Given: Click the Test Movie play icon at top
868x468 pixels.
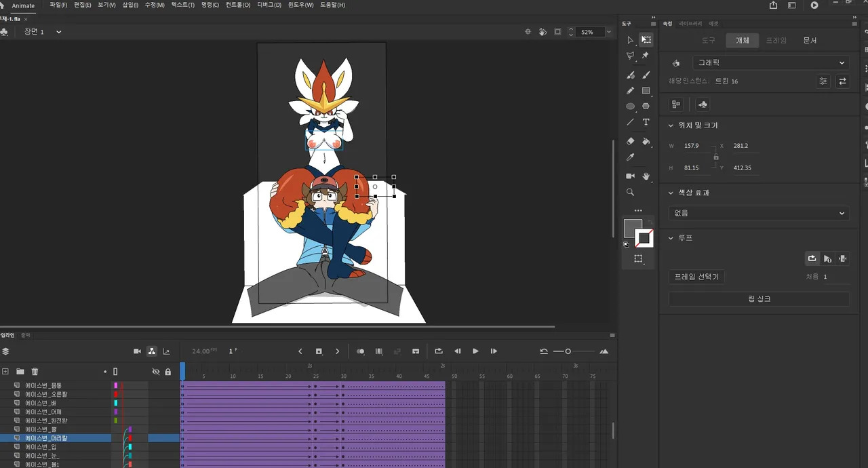Looking at the screenshot, I should (x=814, y=5).
